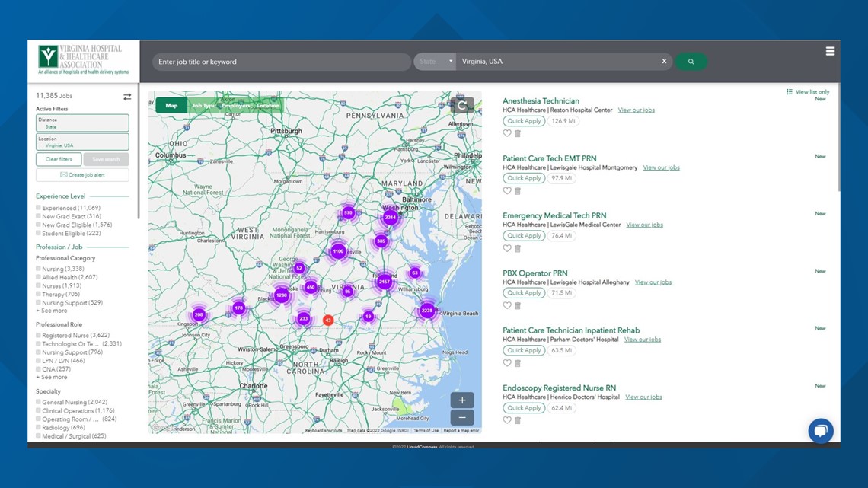868x488 pixels.
Task: Select the Map tab
Action: coord(171,105)
